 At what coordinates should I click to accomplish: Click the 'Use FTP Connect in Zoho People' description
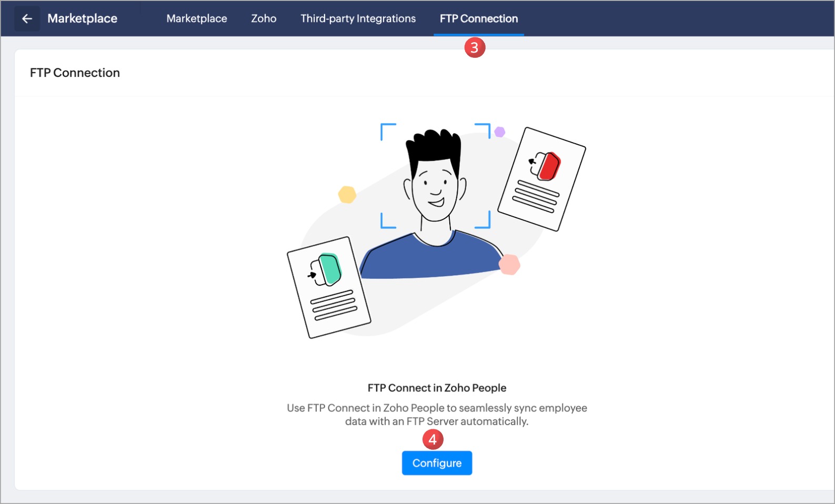click(x=437, y=415)
